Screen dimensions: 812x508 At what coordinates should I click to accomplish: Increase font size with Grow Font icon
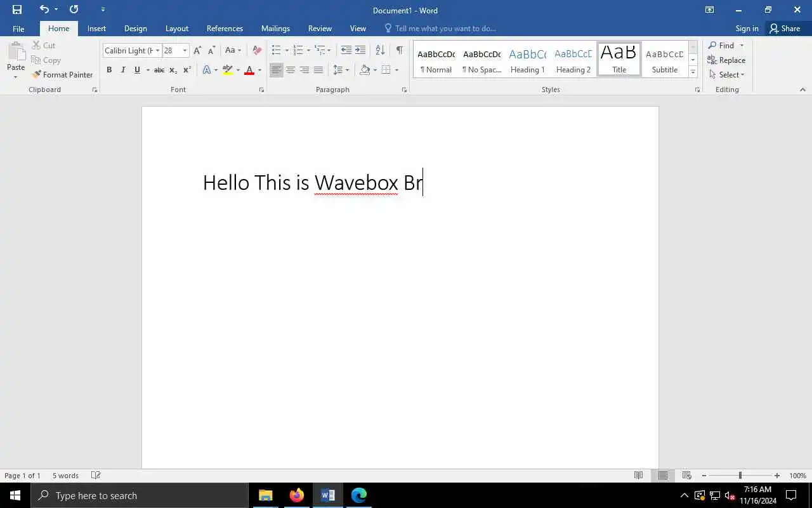(197, 51)
